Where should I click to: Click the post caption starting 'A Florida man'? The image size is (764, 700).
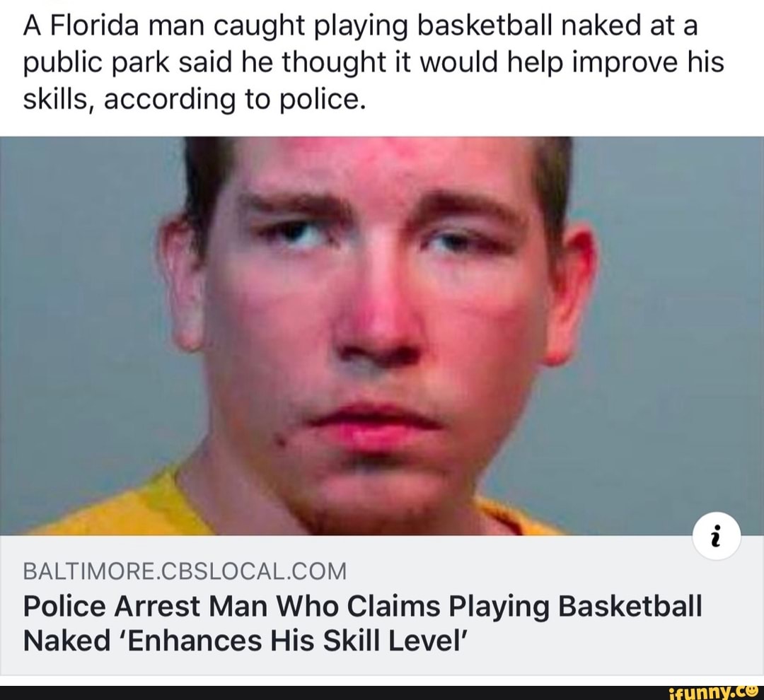[374, 62]
